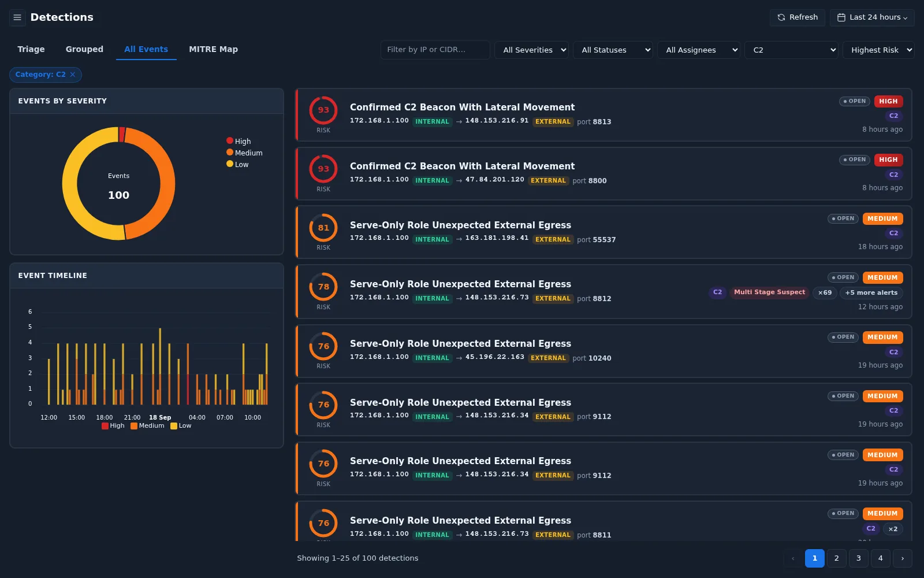Open egress detection on port 55537

click(x=603, y=232)
